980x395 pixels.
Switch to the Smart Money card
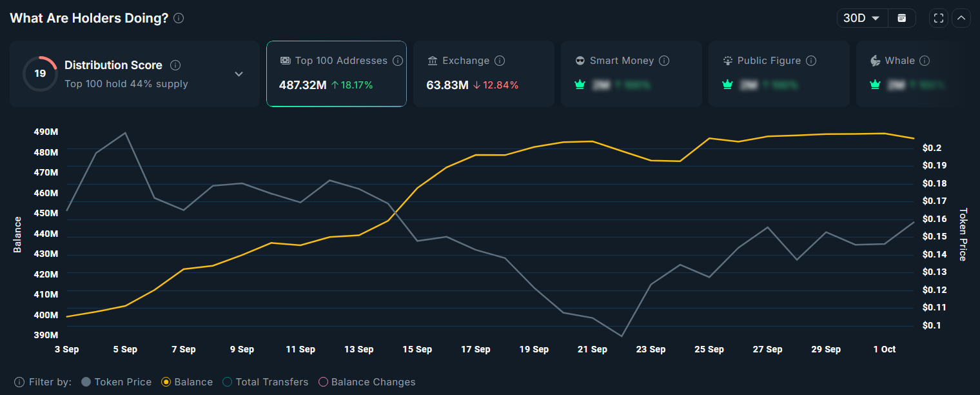[631, 74]
